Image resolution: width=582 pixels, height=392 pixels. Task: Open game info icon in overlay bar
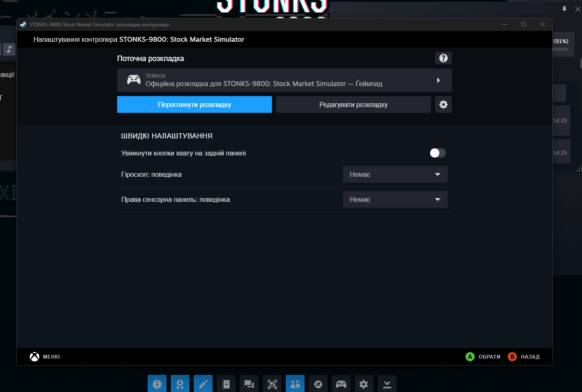click(157, 384)
